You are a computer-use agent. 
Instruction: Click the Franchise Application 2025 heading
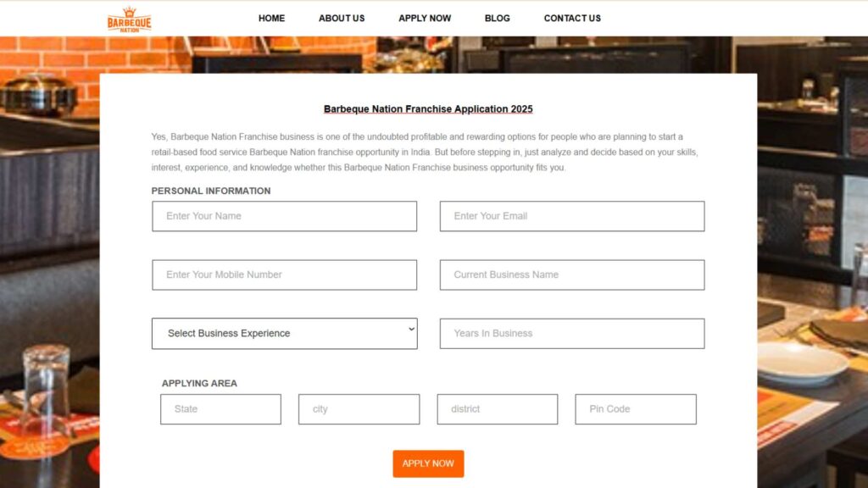[428, 109]
